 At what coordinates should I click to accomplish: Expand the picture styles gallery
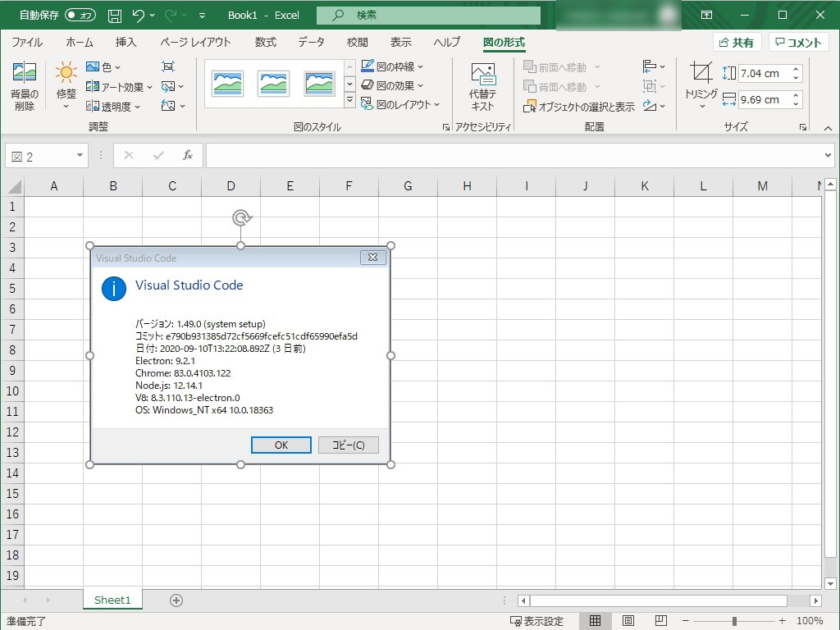tap(349, 100)
